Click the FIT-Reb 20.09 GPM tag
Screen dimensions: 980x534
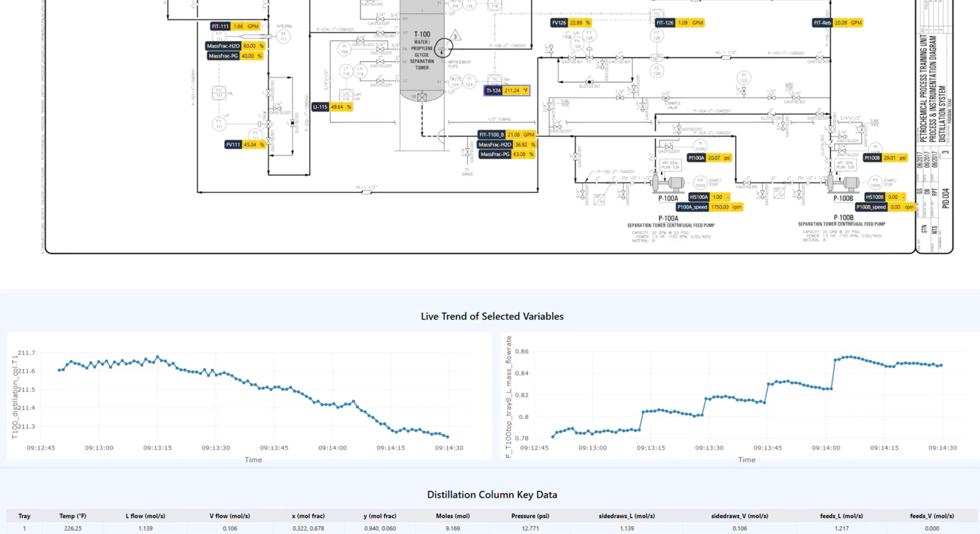[837, 23]
